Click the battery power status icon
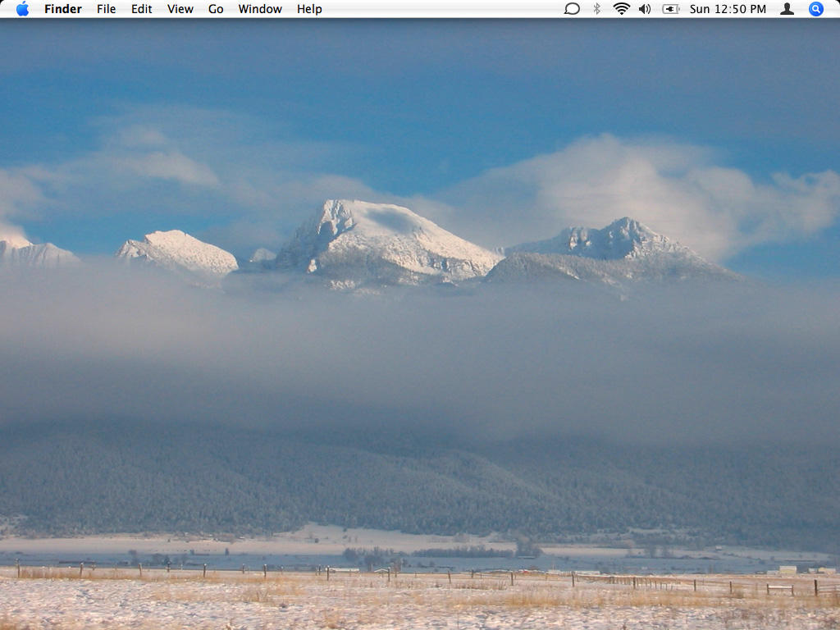The height and width of the screenshot is (630, 840). pyautogui.click(x=671, y=8)
